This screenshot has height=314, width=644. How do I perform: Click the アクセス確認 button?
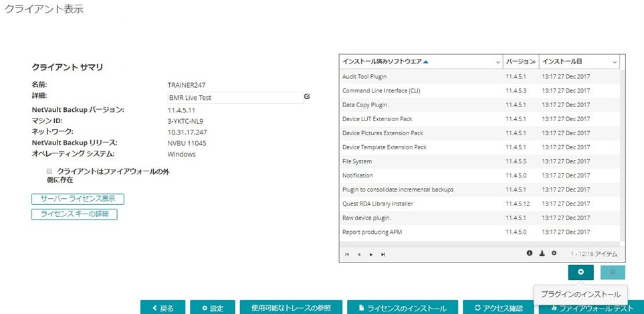pyautogui.click(x=498, y=308)
